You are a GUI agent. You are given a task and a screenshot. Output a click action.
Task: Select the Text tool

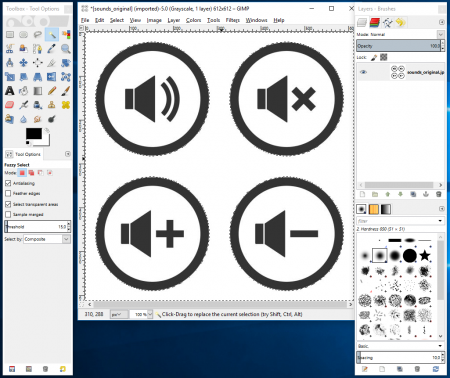point(10,91)
